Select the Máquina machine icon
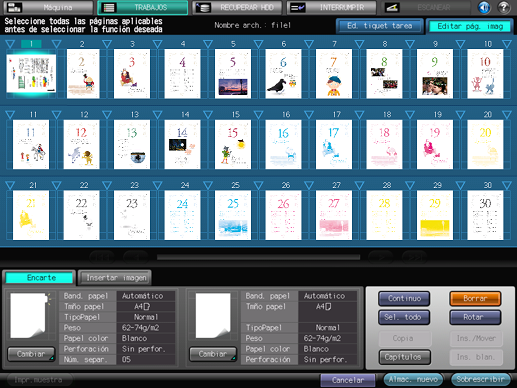The width and height of the screenshot is (517, 388). pyautogui.click(x=14, y=7)
